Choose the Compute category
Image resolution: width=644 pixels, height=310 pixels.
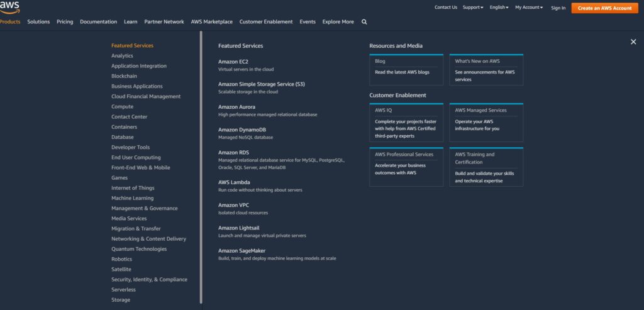pos(123,107)
